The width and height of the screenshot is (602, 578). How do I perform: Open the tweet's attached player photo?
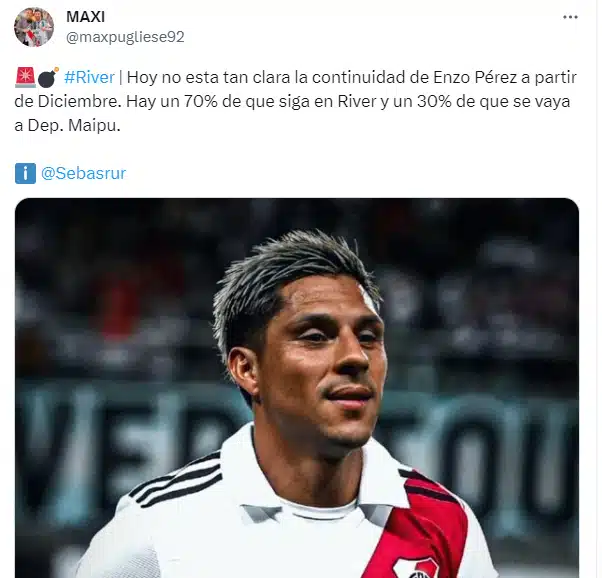coord(297,388)
